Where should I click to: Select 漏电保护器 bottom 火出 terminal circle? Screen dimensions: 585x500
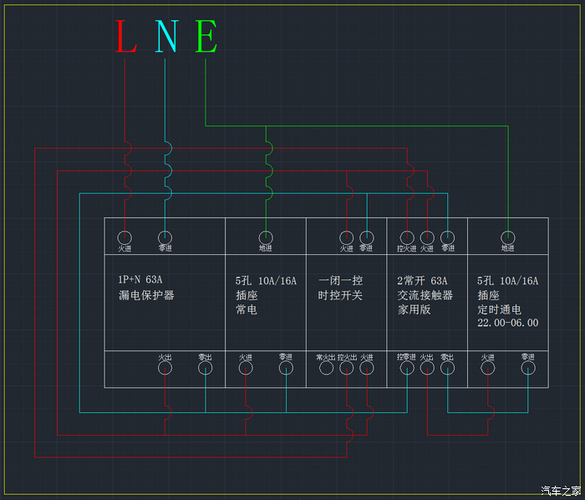tap(165, 368)
